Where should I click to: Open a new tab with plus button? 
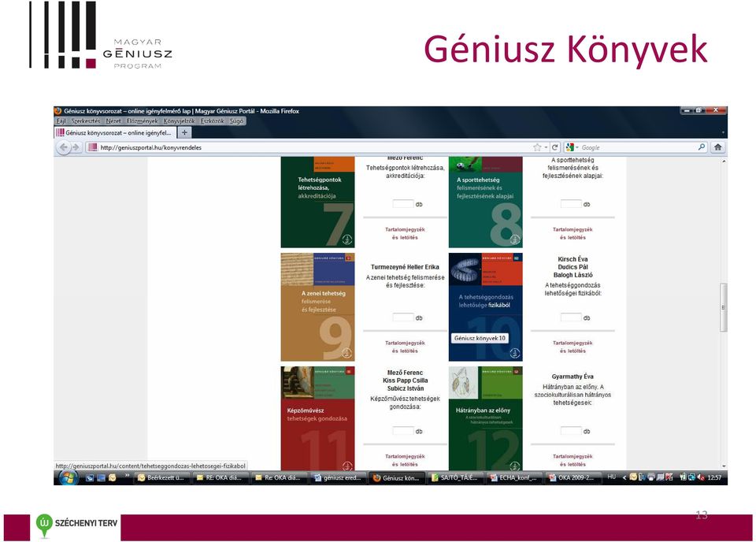click(184, 132)
